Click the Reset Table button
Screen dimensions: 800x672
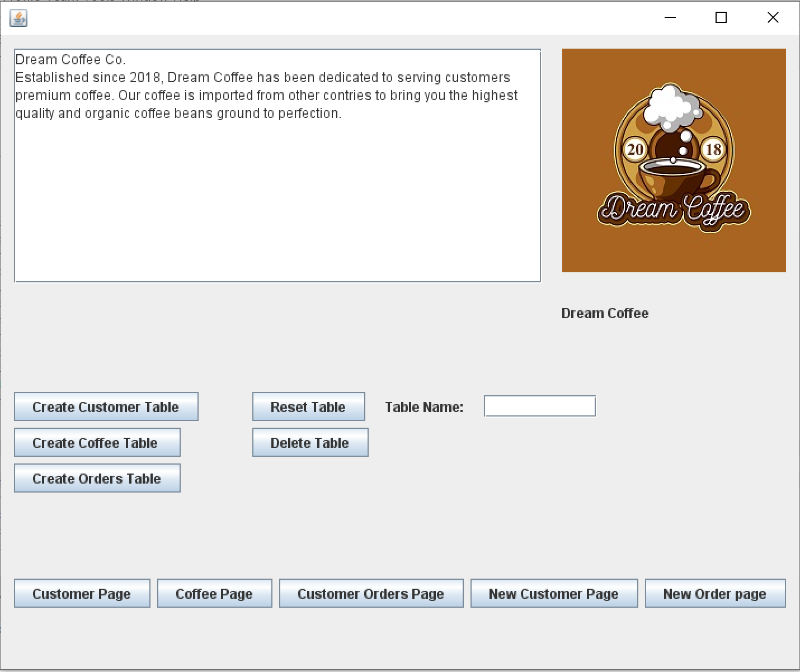[x=308, y=406]
